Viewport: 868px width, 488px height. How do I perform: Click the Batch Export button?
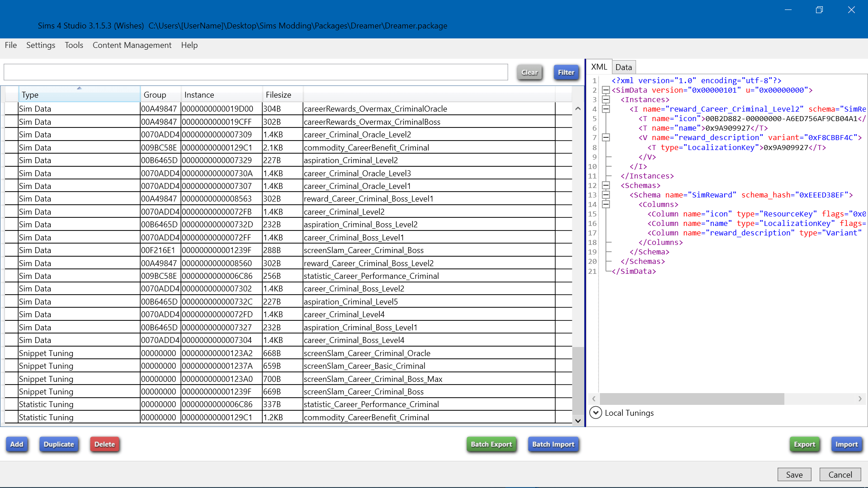pos(491,444)
